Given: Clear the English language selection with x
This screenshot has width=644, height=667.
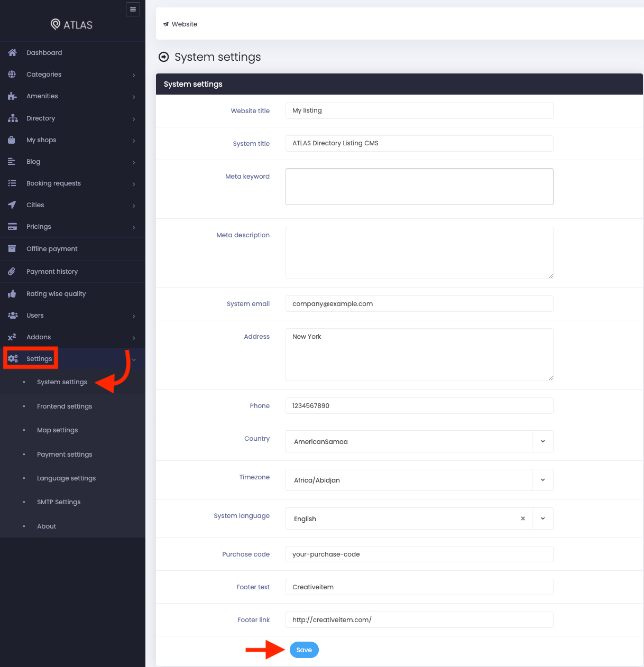Looking at the screenshot, I should click(523, 518).
